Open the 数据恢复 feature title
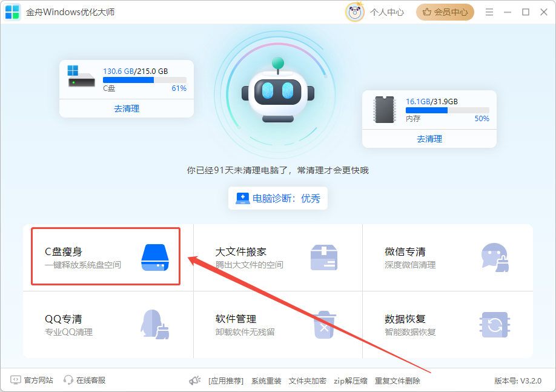 tap(405, 319)
